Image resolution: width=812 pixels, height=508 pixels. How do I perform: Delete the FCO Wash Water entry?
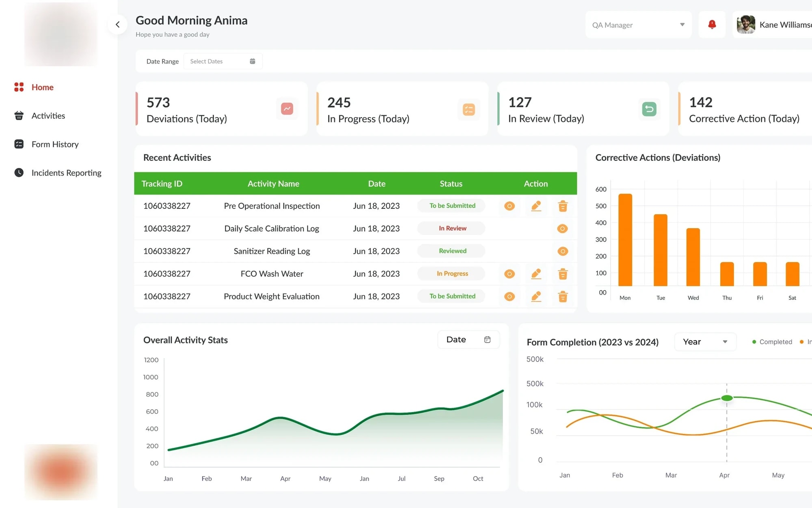coord(563,274)
